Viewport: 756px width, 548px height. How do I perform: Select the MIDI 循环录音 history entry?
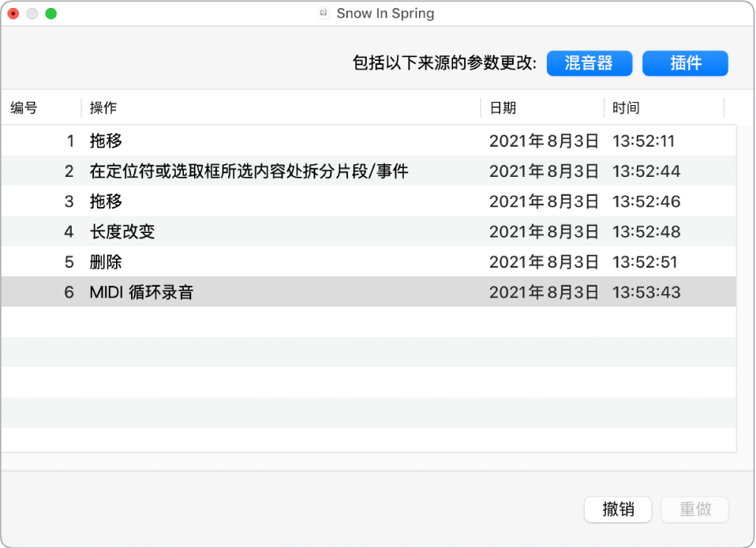[237, 291]
